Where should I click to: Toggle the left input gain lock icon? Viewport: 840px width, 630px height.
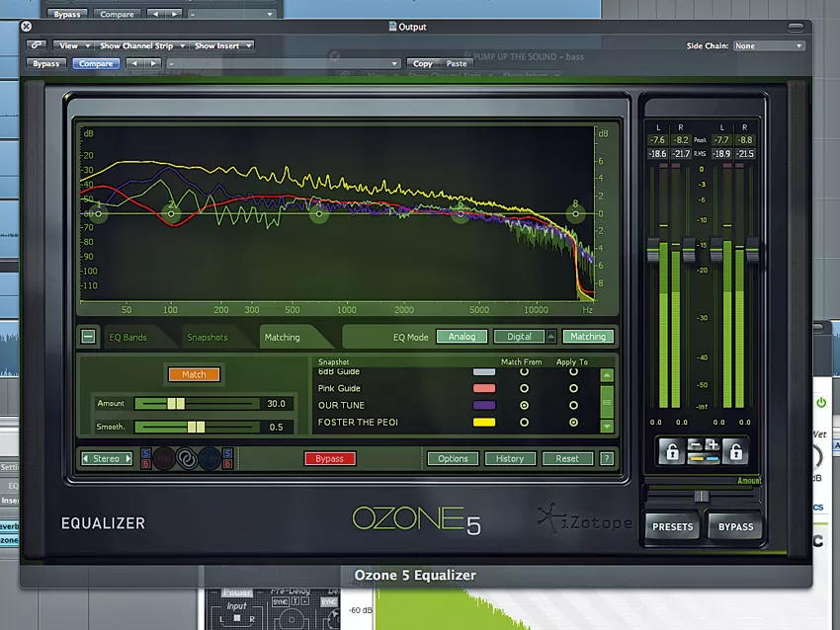[671, 452]
